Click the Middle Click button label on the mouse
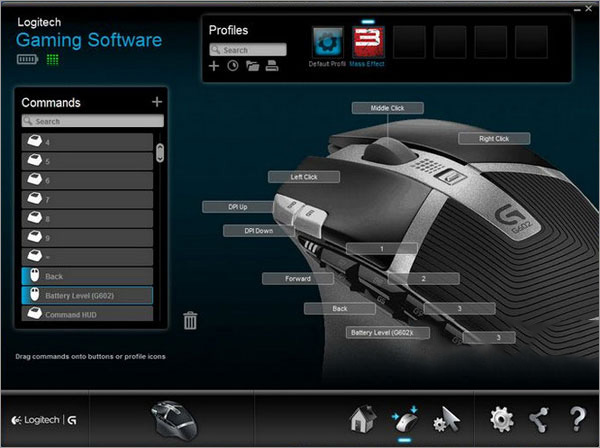The height and width of the screenshot is (448, 600). pos(387,108)
